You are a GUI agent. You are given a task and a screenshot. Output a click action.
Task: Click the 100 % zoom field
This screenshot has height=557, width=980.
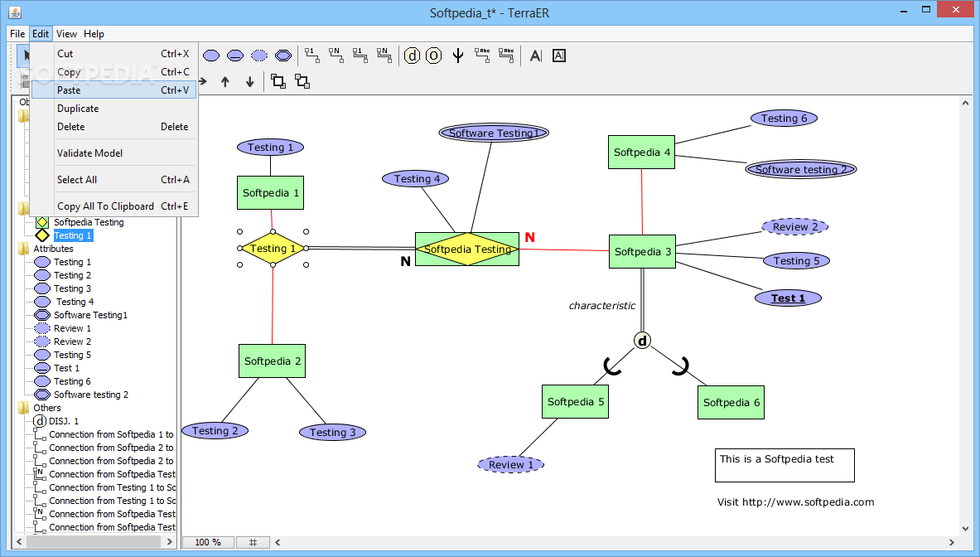pyautogui.click(x=208, y=543)
